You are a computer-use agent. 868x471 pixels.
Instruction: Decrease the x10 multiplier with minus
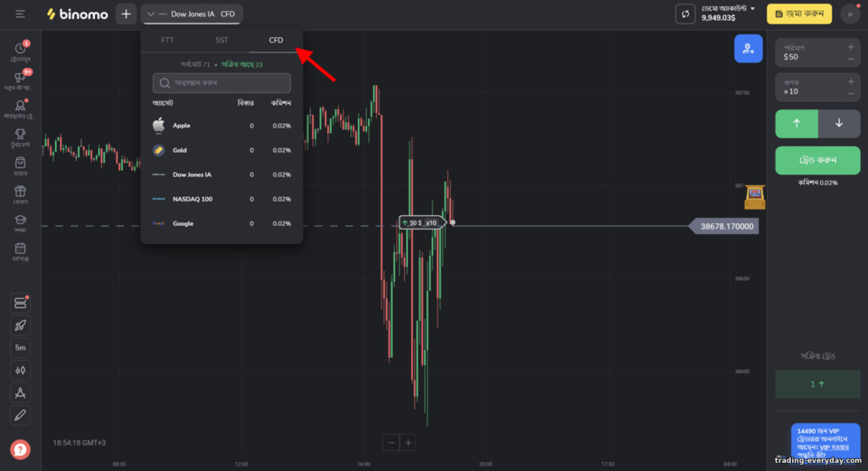pos(851,94)
